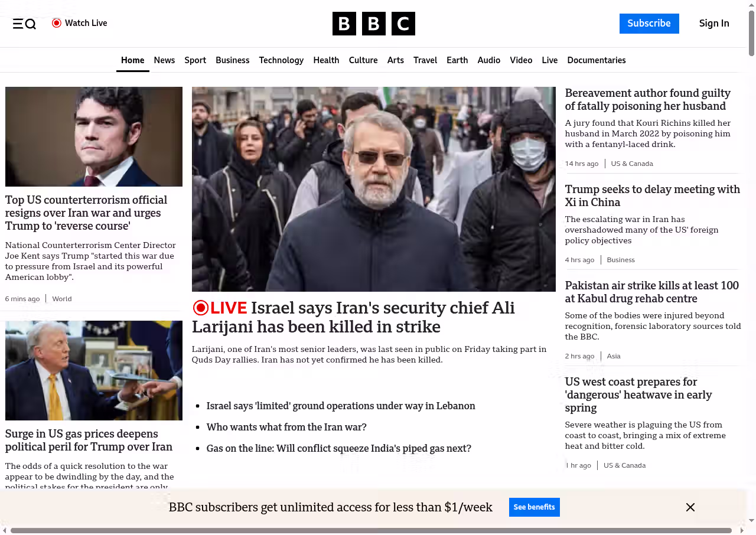Open Pakistan air strike Kabul story
This screenshot has width=756, height=535.
tap(651, 292)
